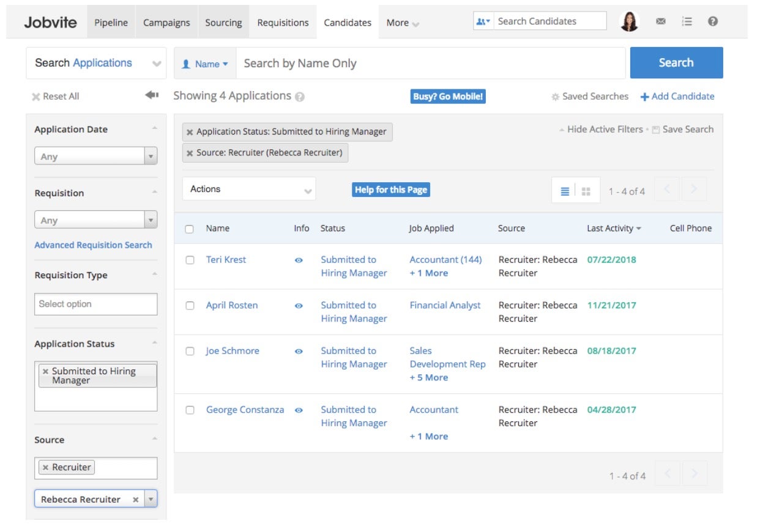The image size is (760, 532).
Task: View info eye icon for George Constanza
Action: (299, 410)
